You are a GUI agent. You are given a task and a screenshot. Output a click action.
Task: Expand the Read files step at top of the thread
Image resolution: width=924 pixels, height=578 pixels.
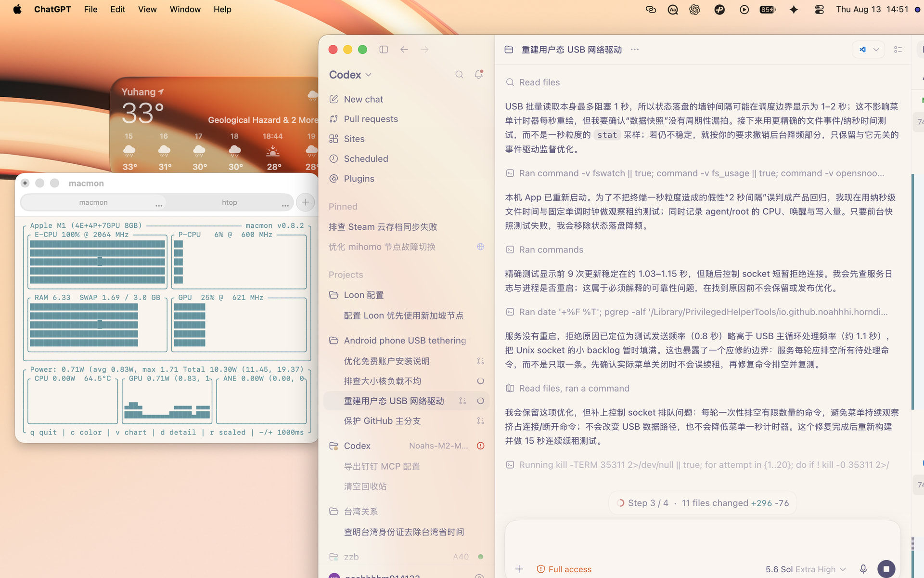click(533, 82)
